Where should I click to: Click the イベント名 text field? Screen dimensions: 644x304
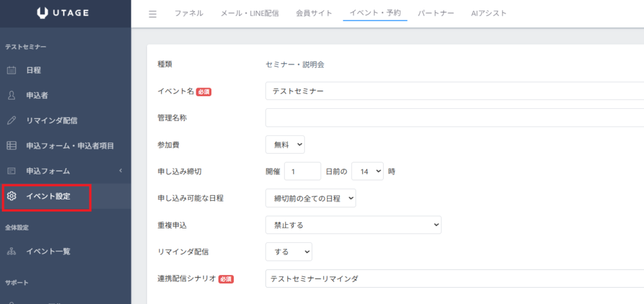click(x=454, y=91)
